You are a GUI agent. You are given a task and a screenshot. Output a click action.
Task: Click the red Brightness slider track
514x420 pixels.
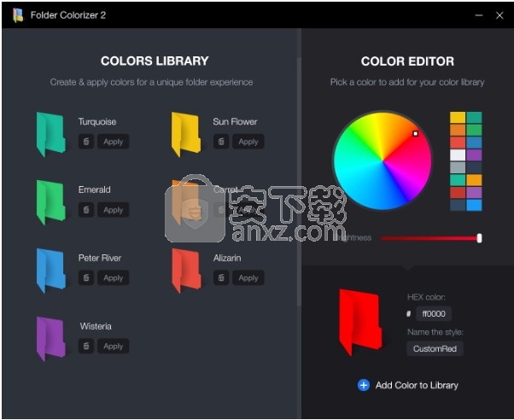coord(429,238)
